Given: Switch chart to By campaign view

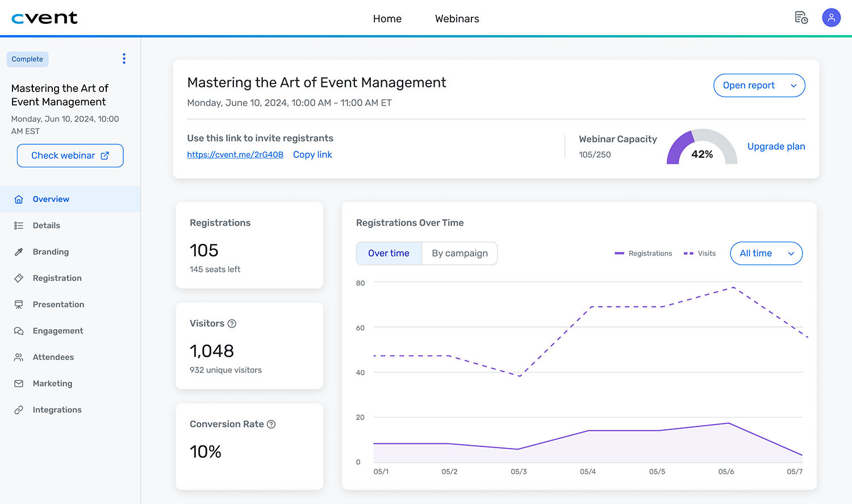Looking at the screenshot, I should coord(460,253).
